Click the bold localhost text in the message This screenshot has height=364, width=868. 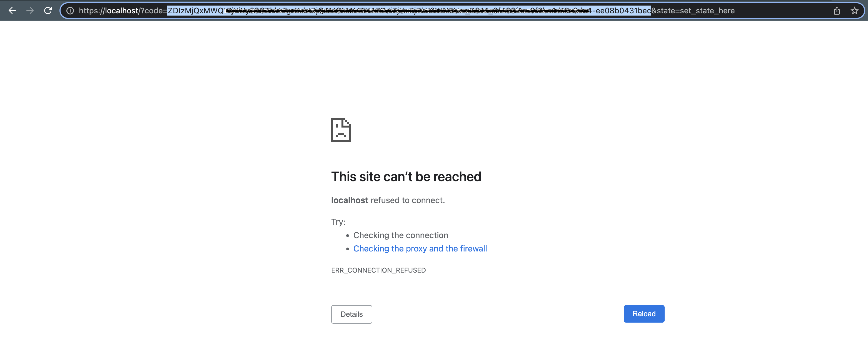[350, 200]
